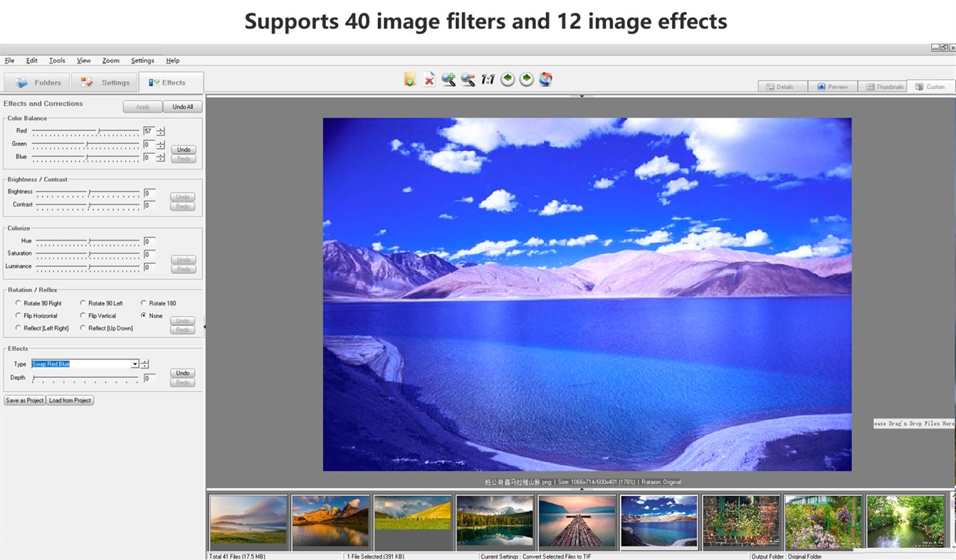Viewport: 956px width, 560px height.
Task: Switch to the Thumbnails view
Action: pyautogui.click(x=882, y=86)
